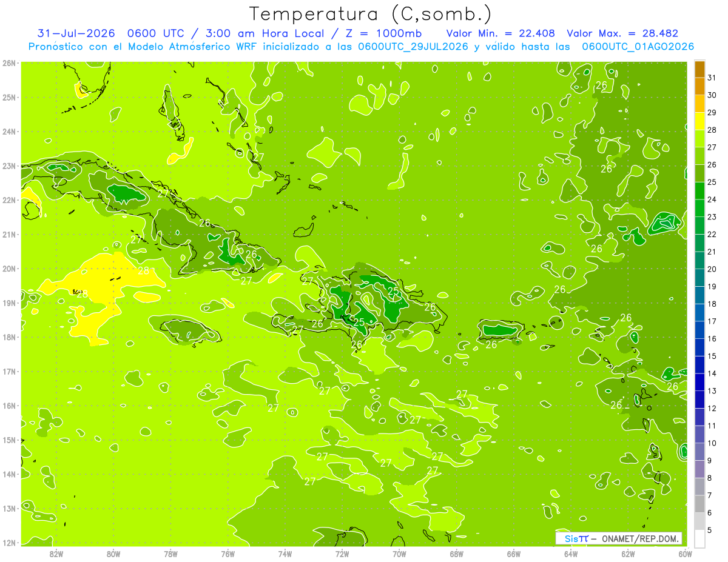
Task: Click the '17N' latitude label
Action: 8,371
